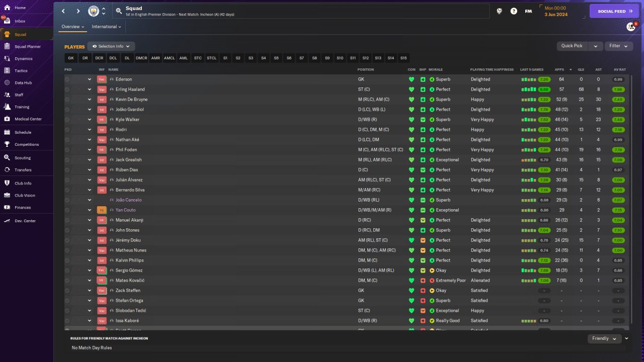Open the FM menu in top bar
644x362 pixels.
tap(528, 11)
